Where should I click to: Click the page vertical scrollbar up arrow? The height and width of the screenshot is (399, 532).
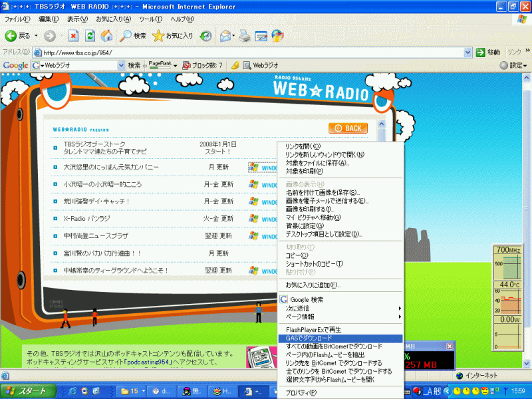(x=527, y=78)
